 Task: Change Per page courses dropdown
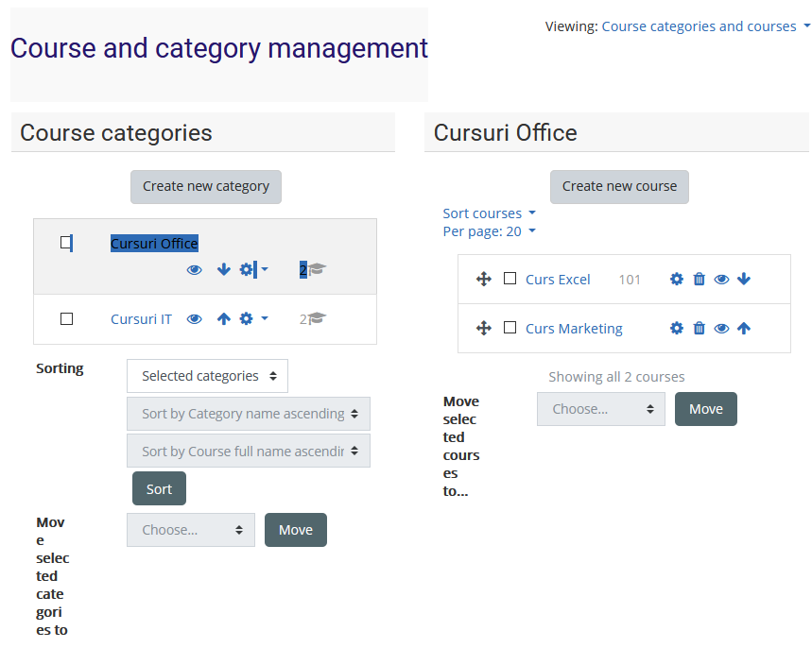click(x=489, y=231)
